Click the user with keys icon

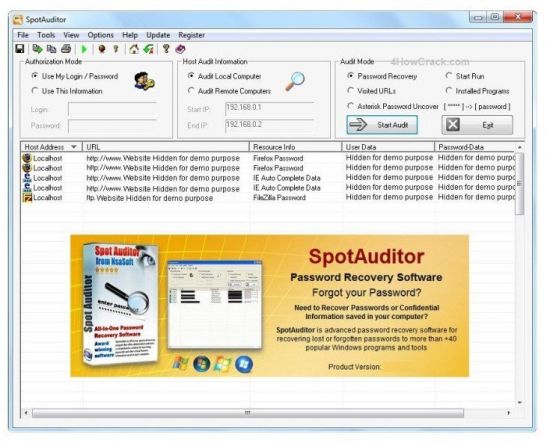point(144,81)
